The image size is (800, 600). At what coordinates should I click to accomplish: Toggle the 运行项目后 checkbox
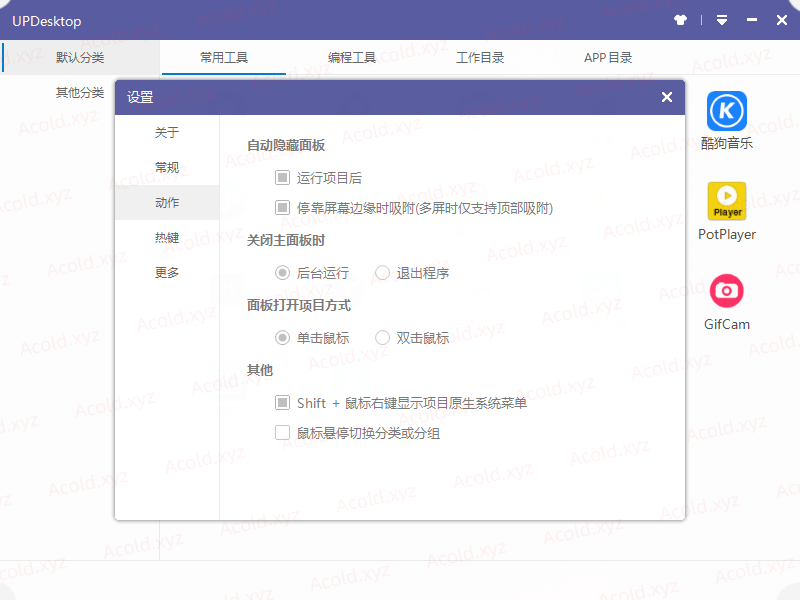[282, 178]
